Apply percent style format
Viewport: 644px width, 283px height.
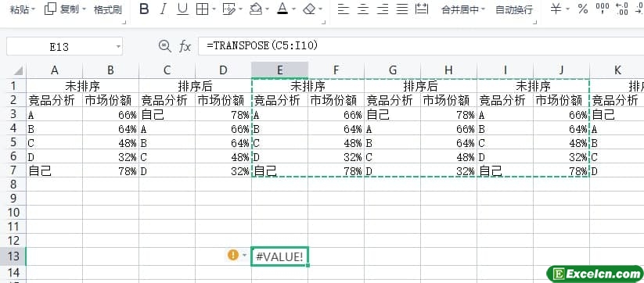pos(582,9)
